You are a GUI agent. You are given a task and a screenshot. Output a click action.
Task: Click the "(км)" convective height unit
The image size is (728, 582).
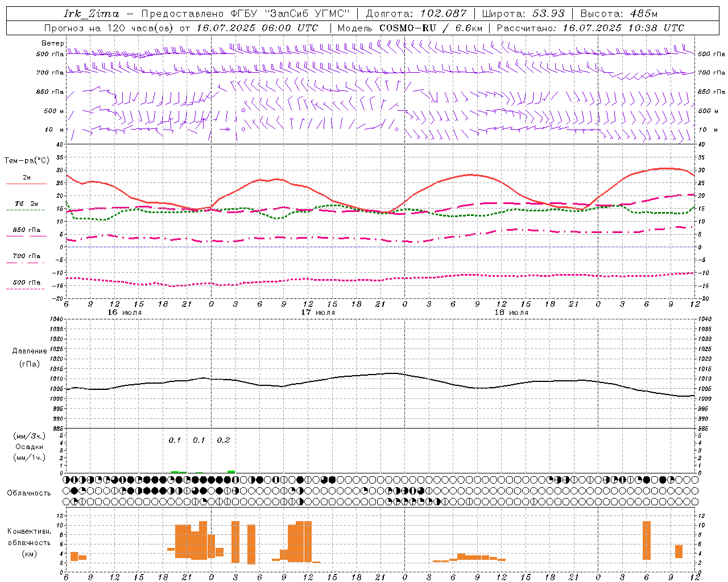30,554
